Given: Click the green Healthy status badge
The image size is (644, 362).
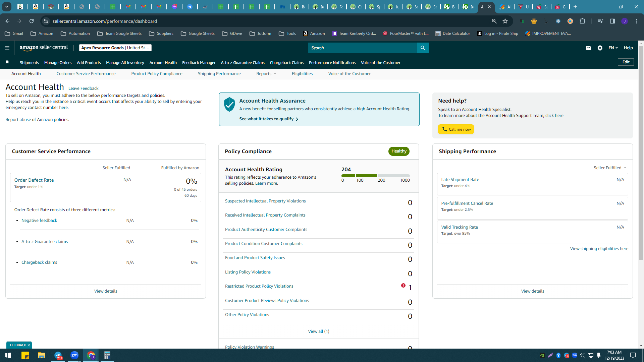Looking at the screenshot, I should click(x=399, y=151).
